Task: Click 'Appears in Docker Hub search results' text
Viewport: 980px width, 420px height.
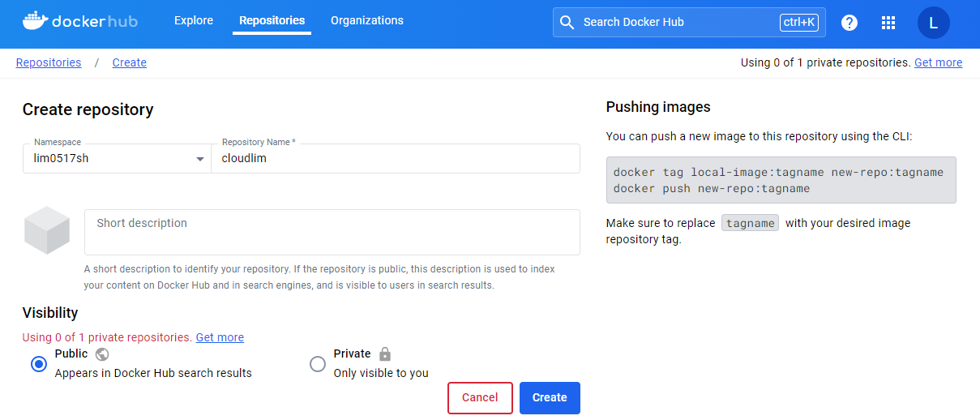Action: pyautogui.click(x=153, y=373)
